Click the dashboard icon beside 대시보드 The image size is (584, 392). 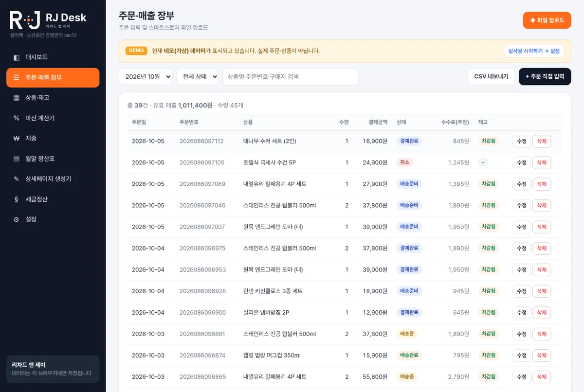[x=17, y=57]
